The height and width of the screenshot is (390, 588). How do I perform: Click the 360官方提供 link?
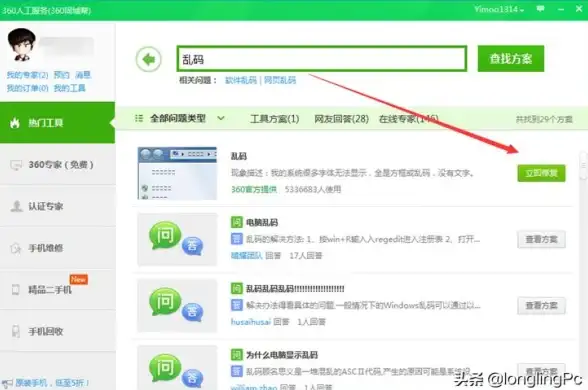(x=254, y=189)
